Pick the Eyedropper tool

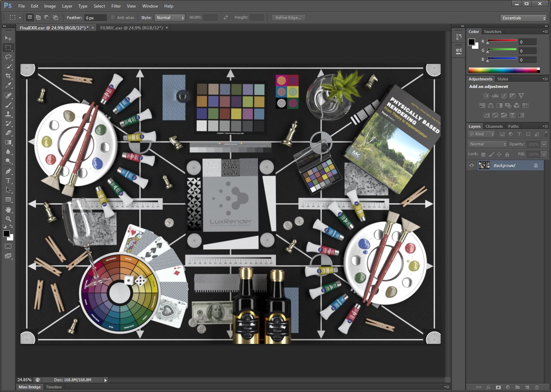[8, 85]
